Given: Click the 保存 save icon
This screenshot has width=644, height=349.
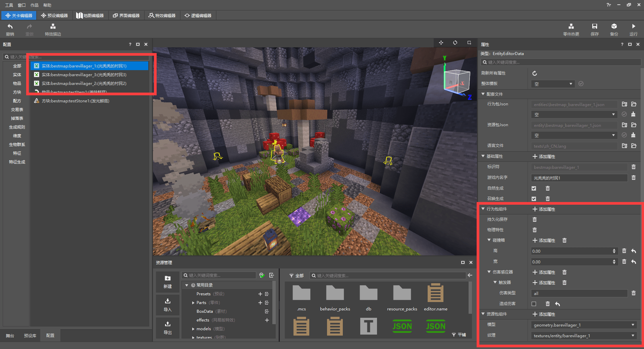Looking at the screenshot, I should pos(594,27).
